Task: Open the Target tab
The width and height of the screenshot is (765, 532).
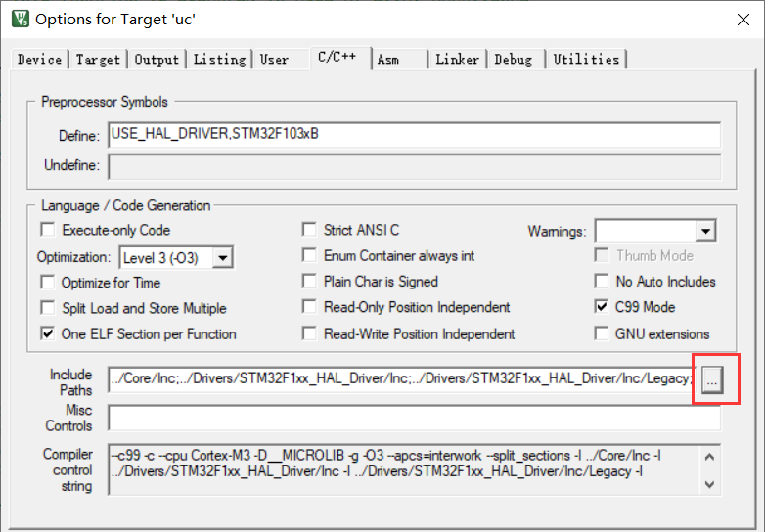Action: [x=98, y=60]
